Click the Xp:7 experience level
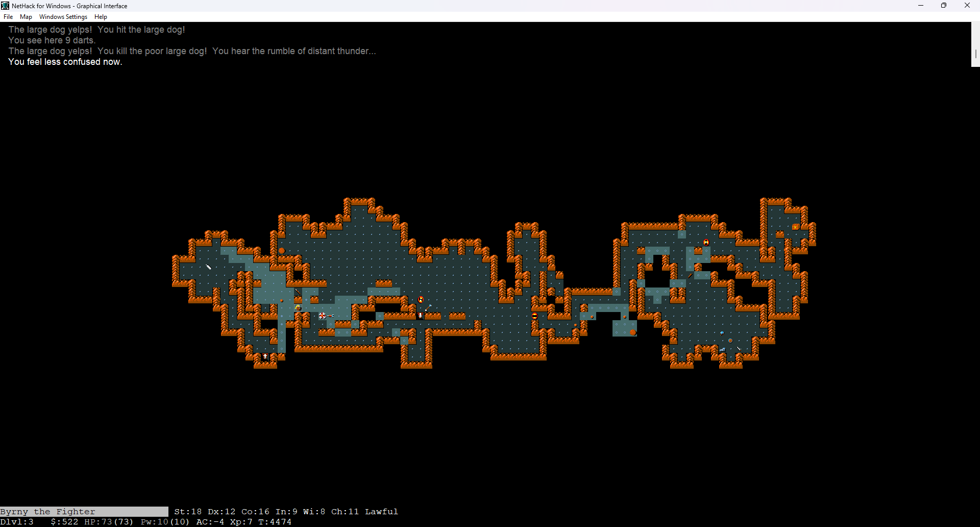Screen dimensions: 980x527 click(x=241, y=522)
